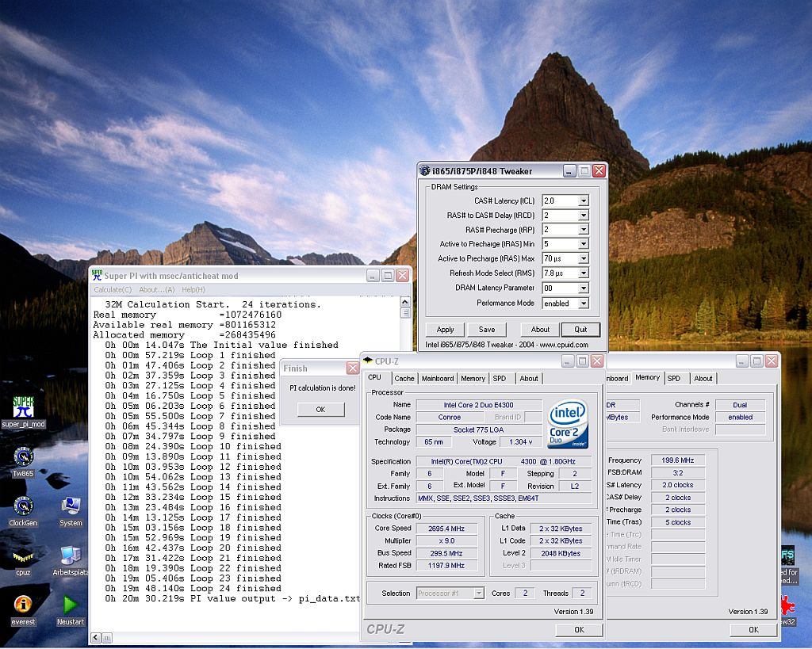The width and height of the screenshot is (812, 649).
Task: Switch to the Cache tab in CPU-Z
Action: pos(404,378)
